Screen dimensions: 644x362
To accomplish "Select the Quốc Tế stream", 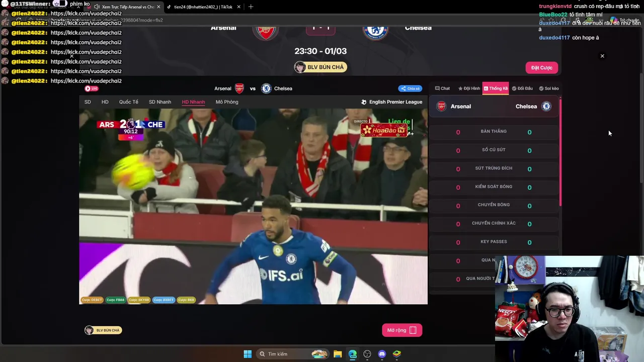I will coord(129,102).
